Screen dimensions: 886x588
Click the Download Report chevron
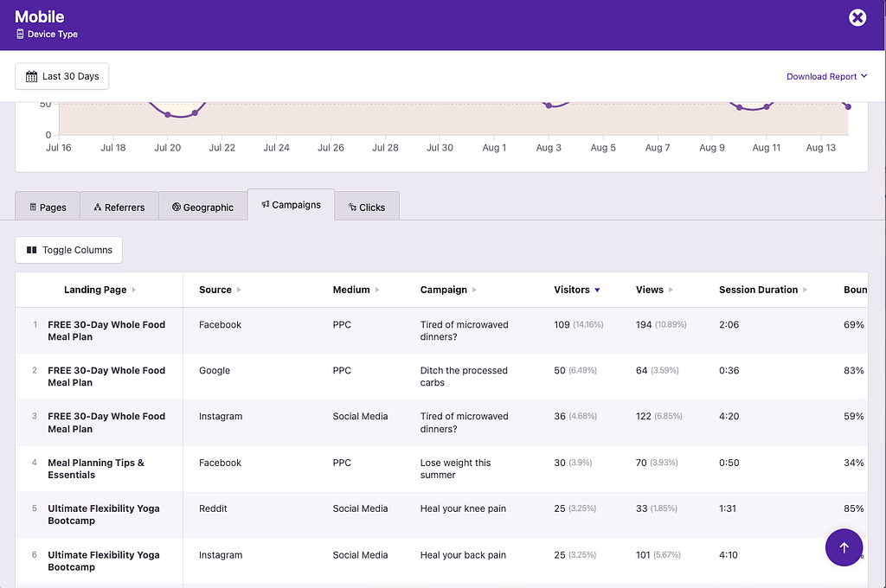point(863,76)
